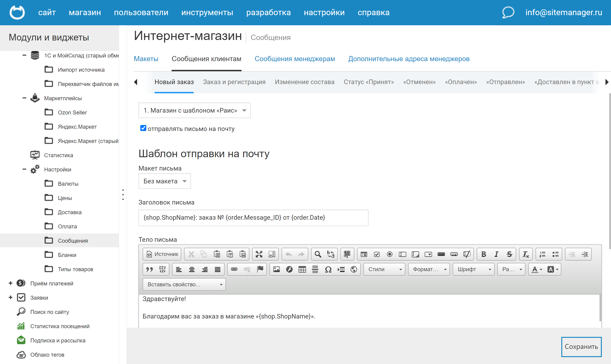This screenshot has height=364, width=611.
Task: Click the Insert image icon
Action: point(277,269)
